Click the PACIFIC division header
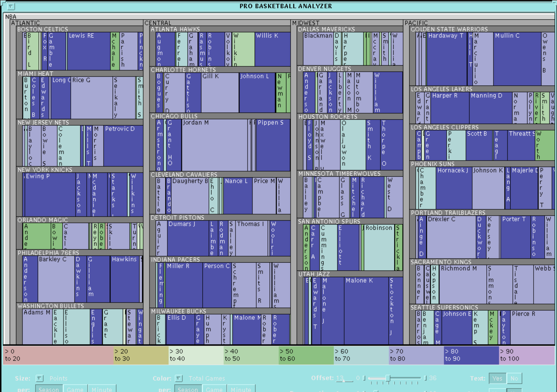The width and height of the screenshot is (557, 392). pos(416,23)
